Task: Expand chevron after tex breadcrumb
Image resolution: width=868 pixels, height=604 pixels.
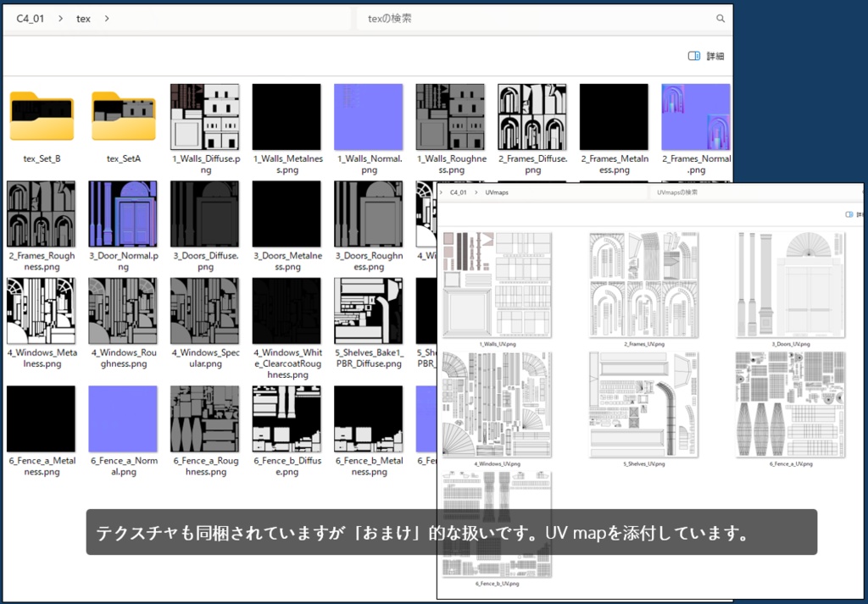Action: [x=106, y=19]
